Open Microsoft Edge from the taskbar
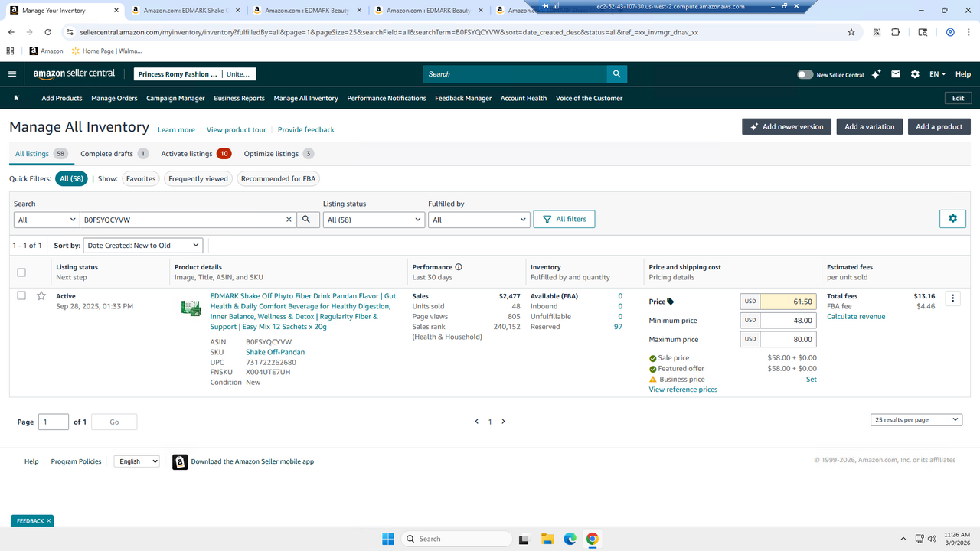 coord(570,539)
